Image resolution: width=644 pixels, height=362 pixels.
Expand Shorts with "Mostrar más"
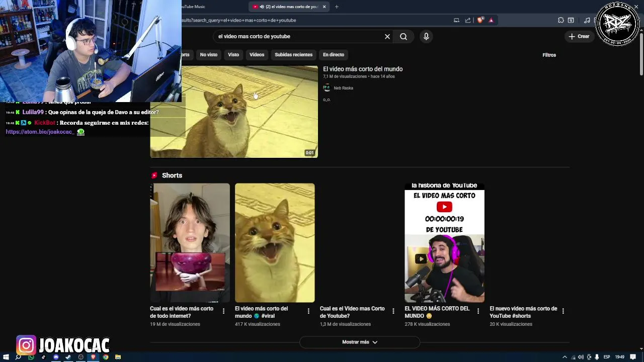[360, 342]
